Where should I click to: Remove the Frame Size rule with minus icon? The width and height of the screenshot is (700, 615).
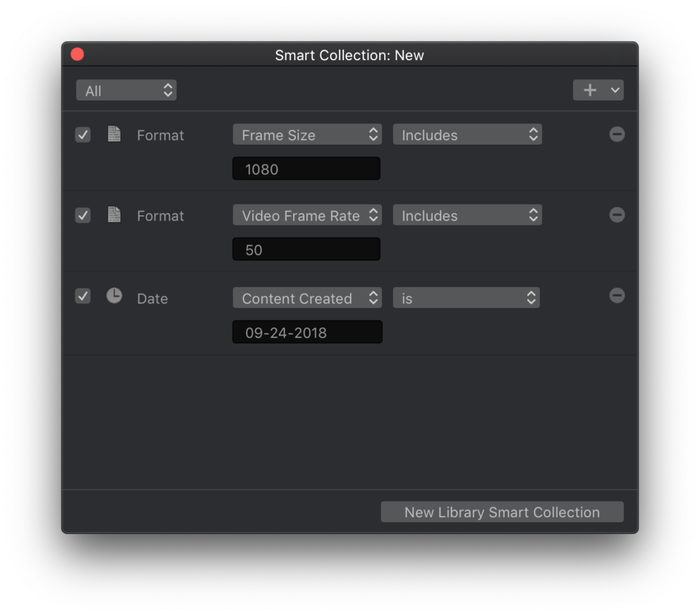tap(617, 135)
